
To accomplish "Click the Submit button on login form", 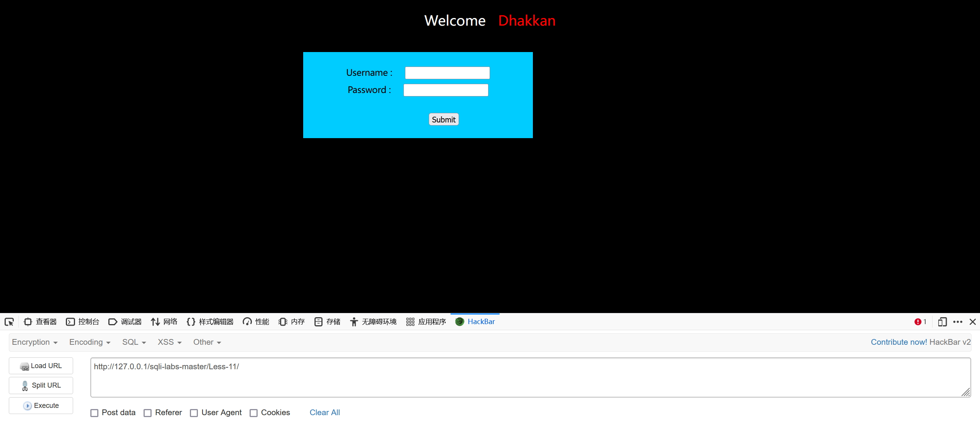I will pyautogui.click(x=444, y=119).
